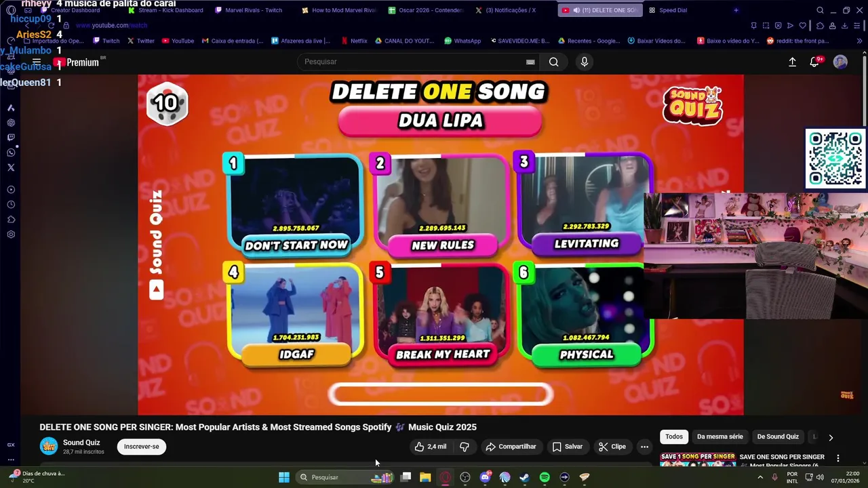Open the Netflix bookmark
This screenshot has height=488, width=868.
pyautogui.click(x=354, y=41)
